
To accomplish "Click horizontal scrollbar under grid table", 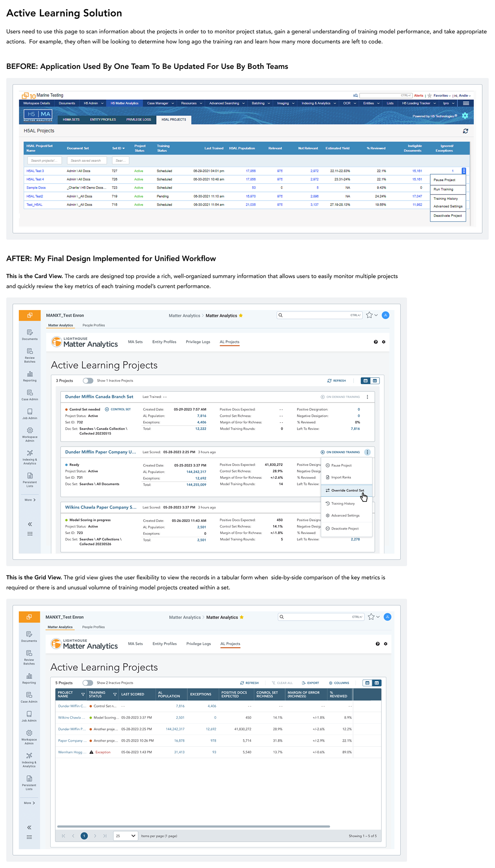I will click(193, 826).
